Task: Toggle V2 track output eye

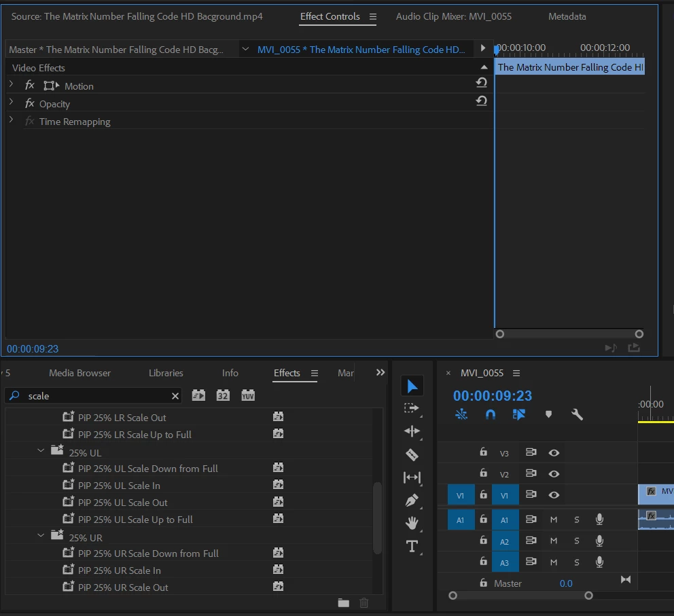Action: [x=554, y=474]
